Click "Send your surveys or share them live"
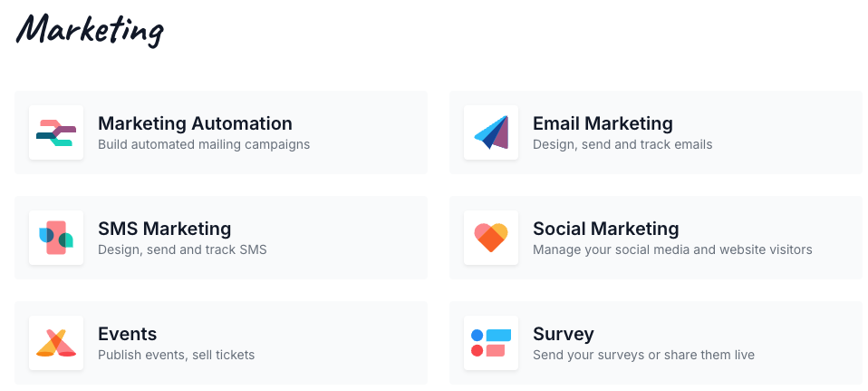This screenshot has width=868, height=391. click(643, 355)
